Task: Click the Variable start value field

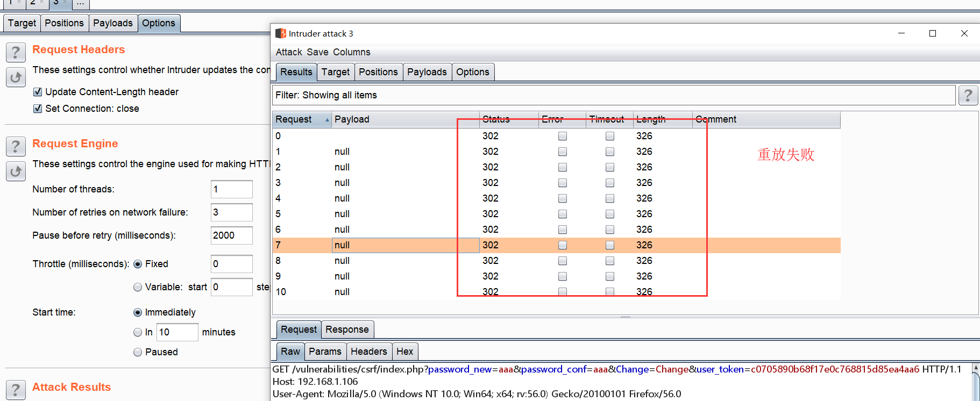Action: click(231, 287)
